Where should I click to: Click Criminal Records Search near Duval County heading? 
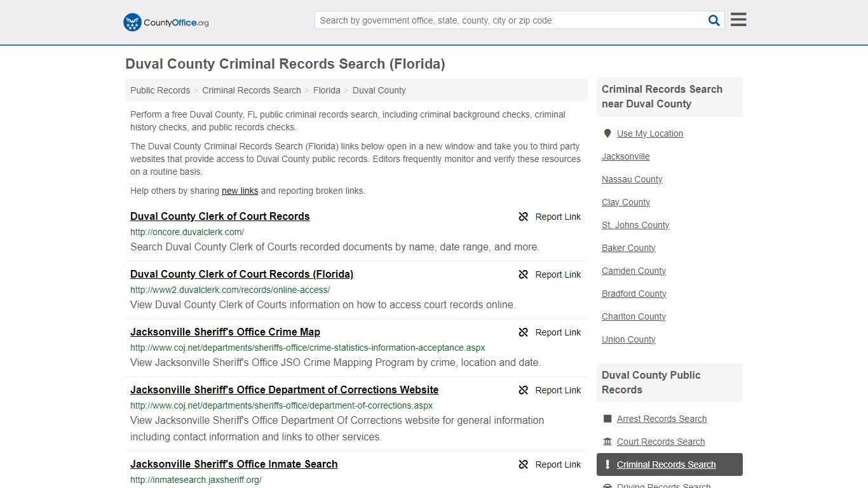(662, 97)
